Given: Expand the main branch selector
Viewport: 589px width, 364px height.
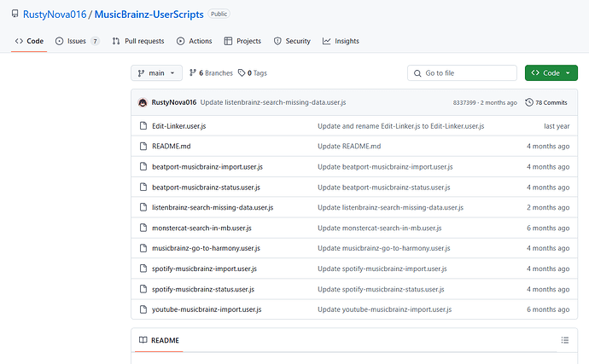Looking at the screenshot, I should click(x=156, y=72).
